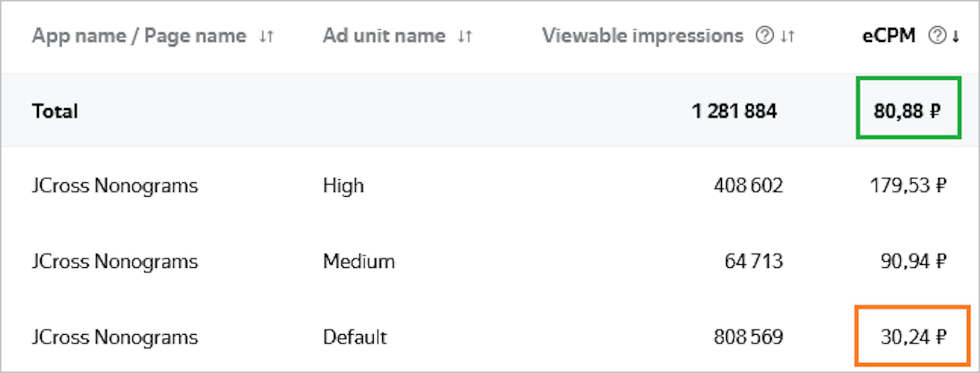980x373 pixels.
Task: Open eCPM help question mark icon
Action: [937, 36]
